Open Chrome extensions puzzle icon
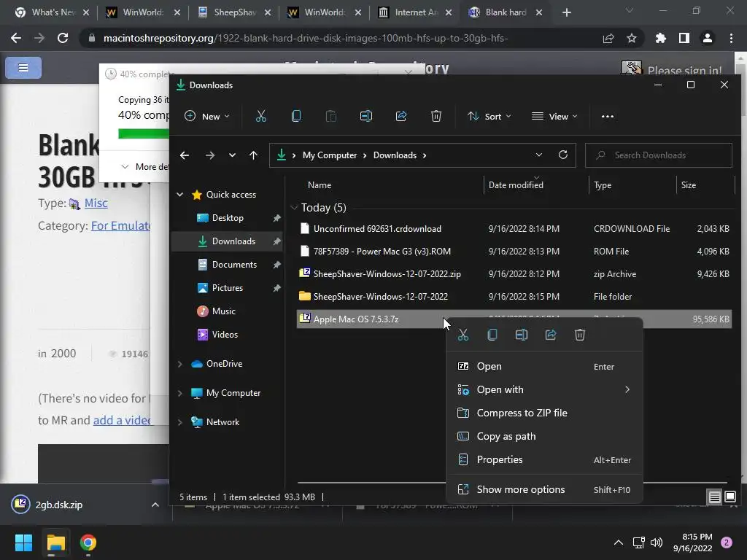Screen dimensions: 747x560 [661, 38]
